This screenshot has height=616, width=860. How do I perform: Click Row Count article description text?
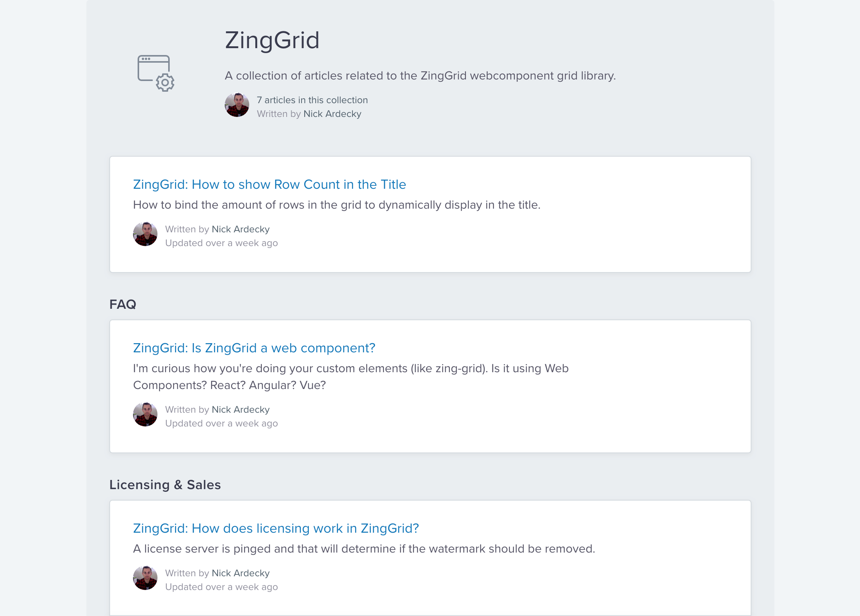click(336, 205)
